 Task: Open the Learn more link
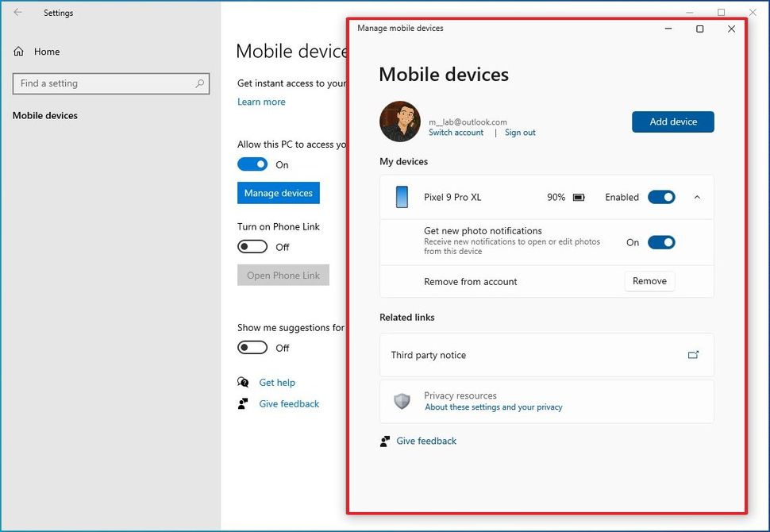261,102
